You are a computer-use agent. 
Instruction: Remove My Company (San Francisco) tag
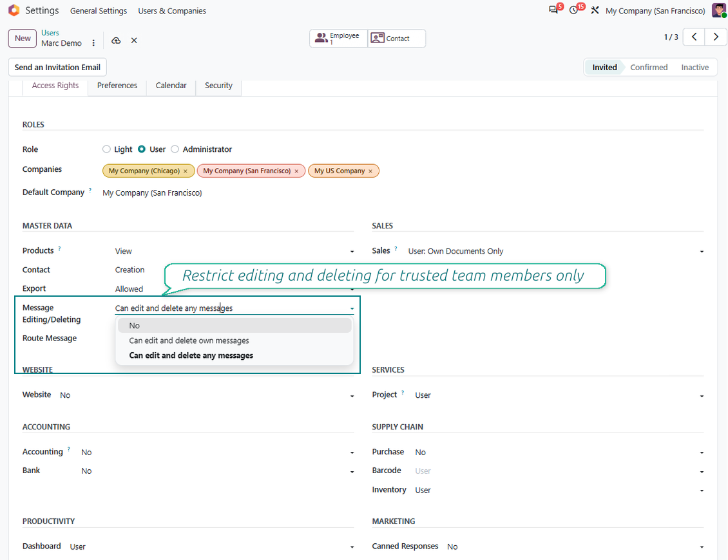[296, 171]
